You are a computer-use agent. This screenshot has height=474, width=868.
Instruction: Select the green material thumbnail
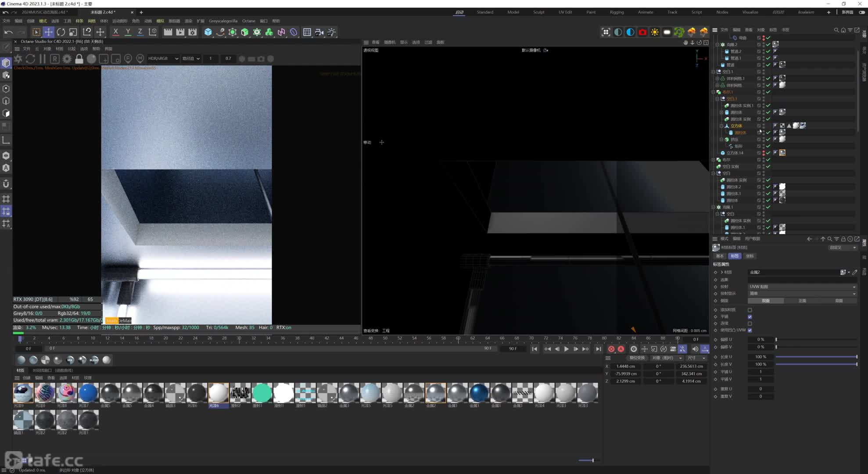(x=262, y=392)
